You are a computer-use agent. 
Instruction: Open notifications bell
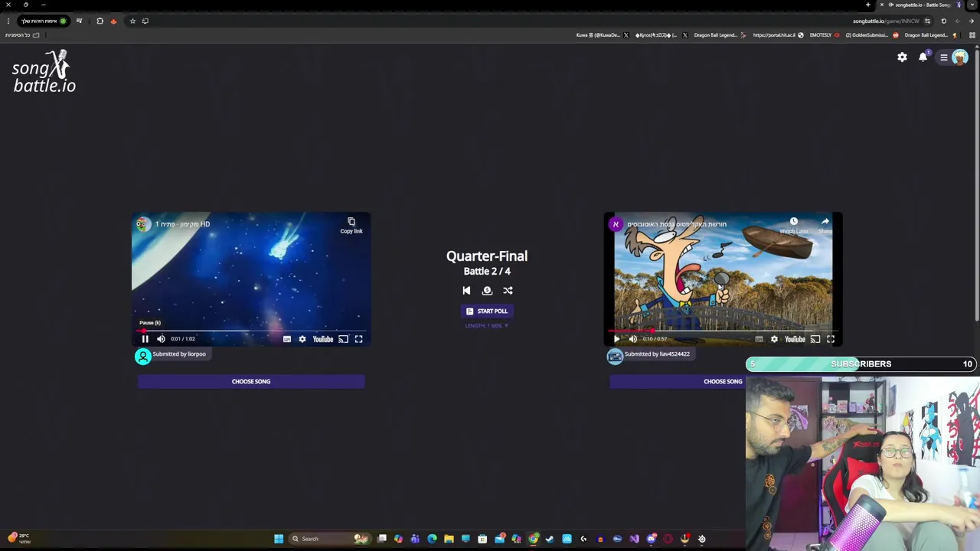(923, 57)
